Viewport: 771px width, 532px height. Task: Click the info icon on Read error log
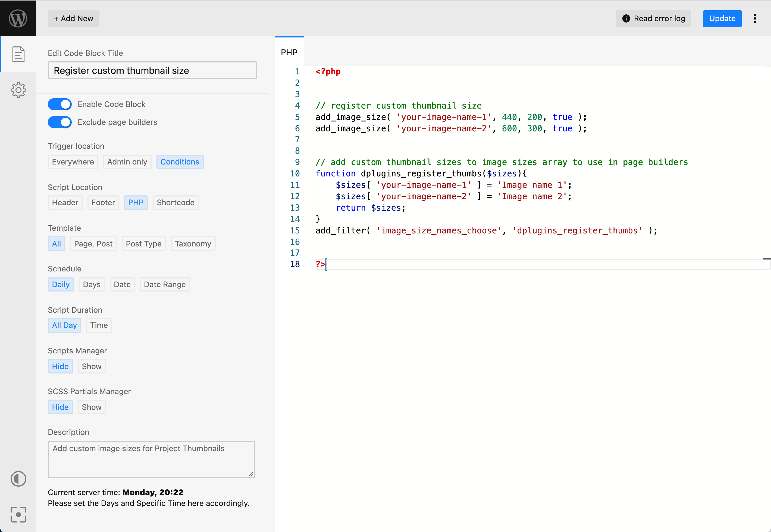[626, 19]
